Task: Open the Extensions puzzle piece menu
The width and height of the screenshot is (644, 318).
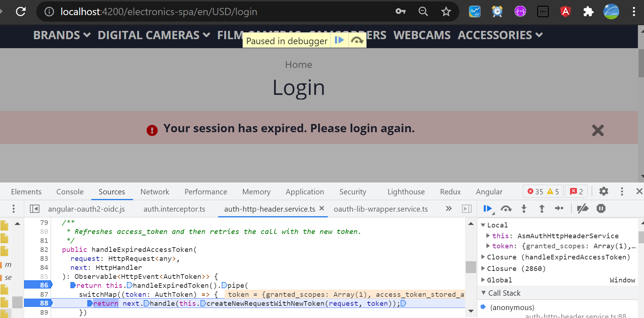Action: (588, 11)
